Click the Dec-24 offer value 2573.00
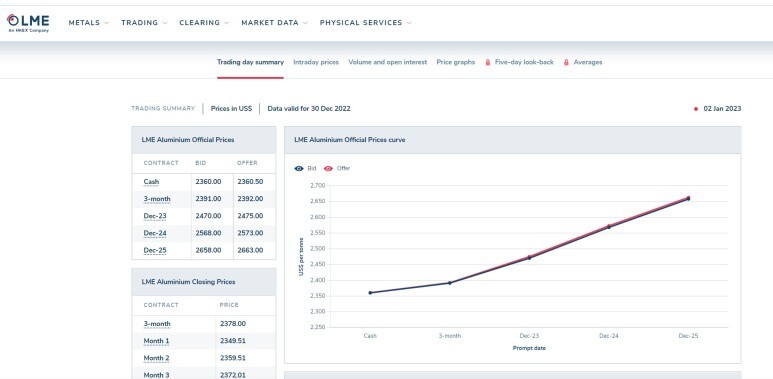 pos(250,233)
